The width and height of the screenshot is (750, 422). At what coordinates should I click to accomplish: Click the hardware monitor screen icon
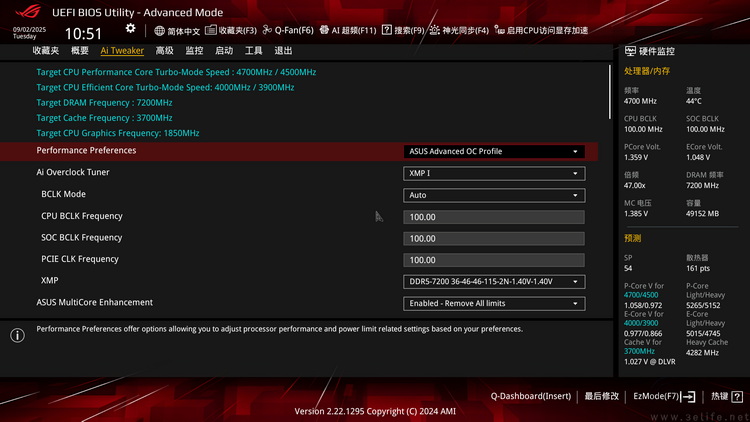pos(630,51)
